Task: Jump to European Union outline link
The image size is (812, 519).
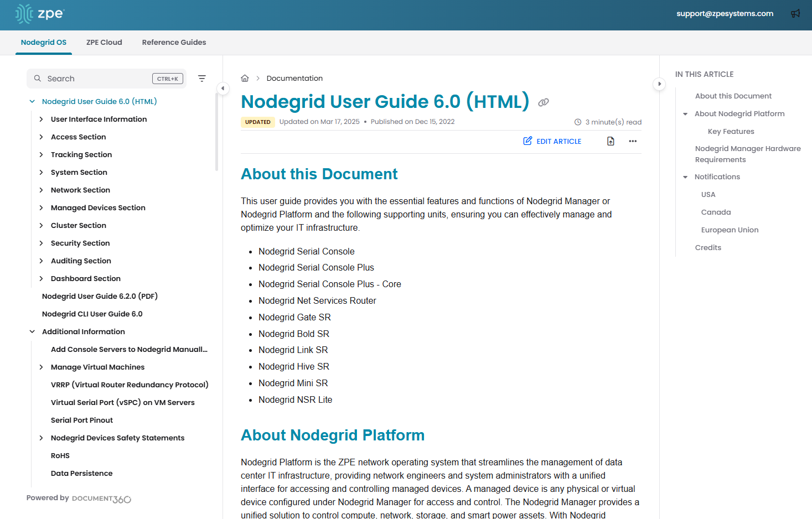Action: pos(730,230)
